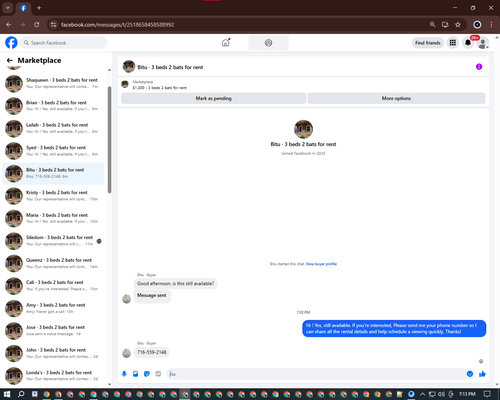500x400 pixels.
Task: Open the Facebook logo home link
Action: point(11,43)
